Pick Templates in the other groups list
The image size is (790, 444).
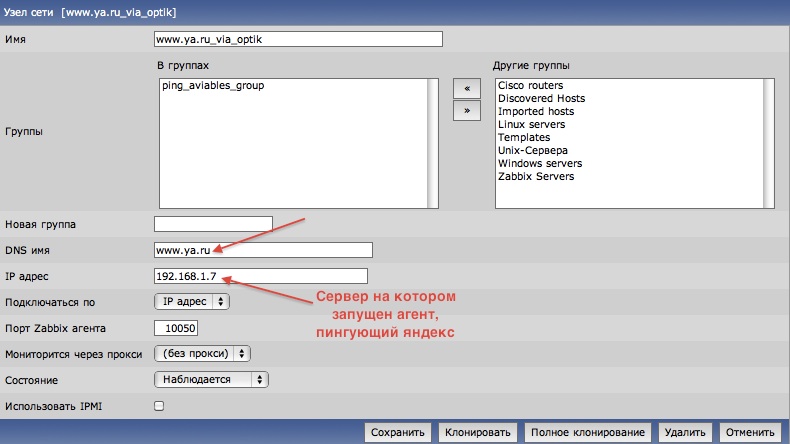coord(524,138)
